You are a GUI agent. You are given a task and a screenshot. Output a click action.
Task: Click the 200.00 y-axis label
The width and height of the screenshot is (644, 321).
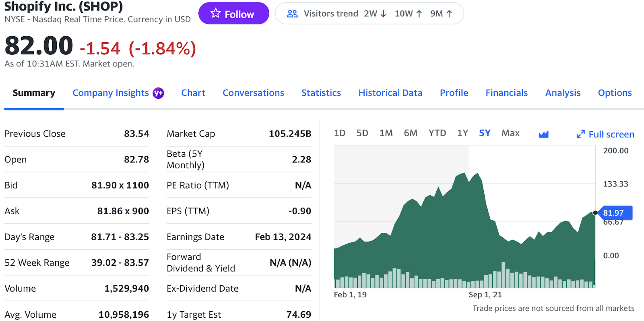(615, 151)
